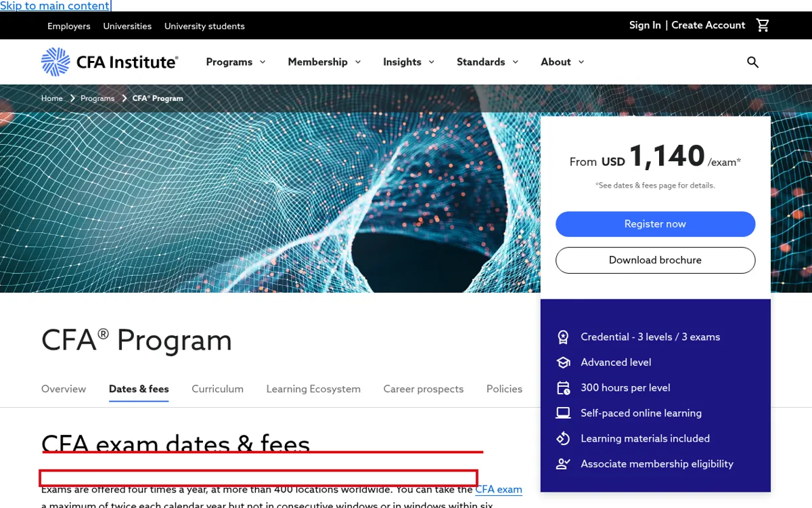Click breadcrumb chevron after Home

(72, 98)
